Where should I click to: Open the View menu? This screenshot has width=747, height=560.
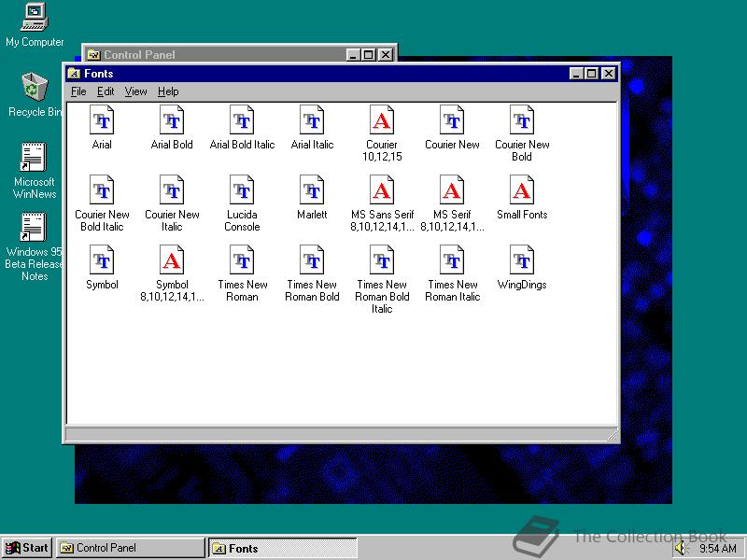point(136,91)
